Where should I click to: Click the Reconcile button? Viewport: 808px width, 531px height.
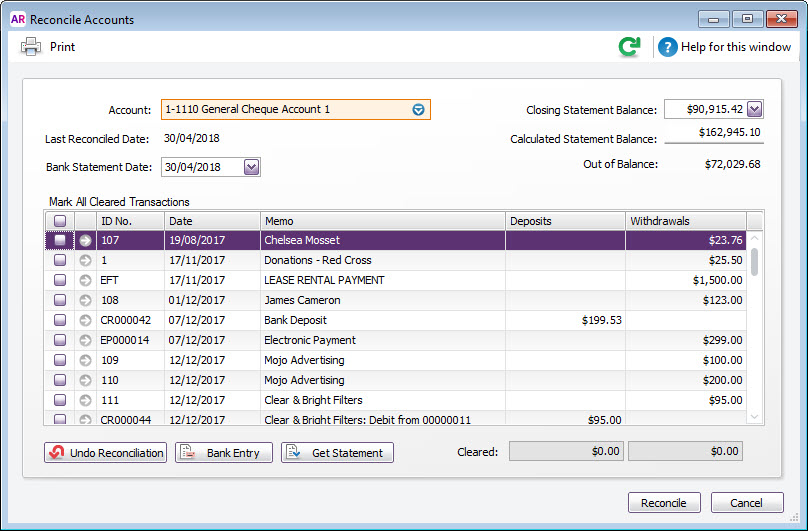pos(663,503)
